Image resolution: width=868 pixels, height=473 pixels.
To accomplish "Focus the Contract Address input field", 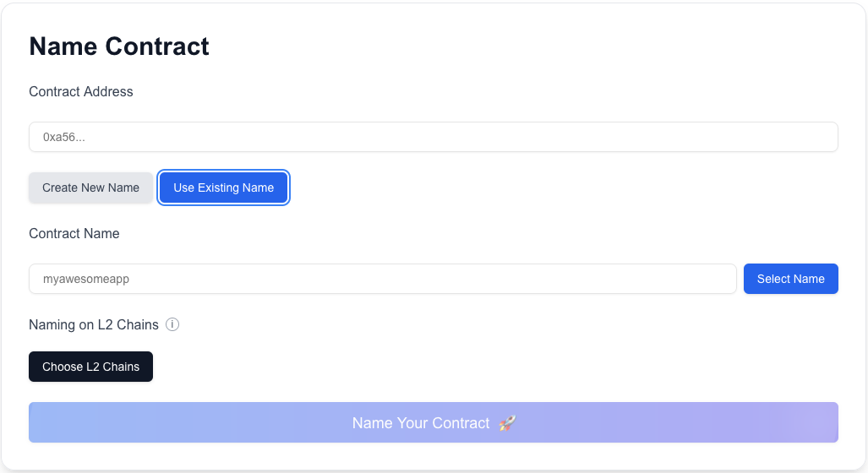I will [433, 137].
